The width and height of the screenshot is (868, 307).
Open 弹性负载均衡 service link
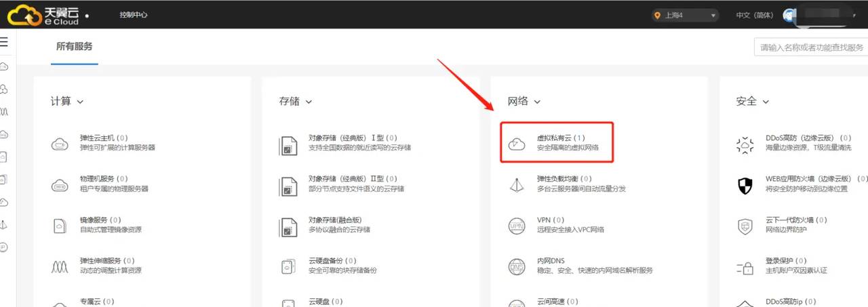[564, 179]
